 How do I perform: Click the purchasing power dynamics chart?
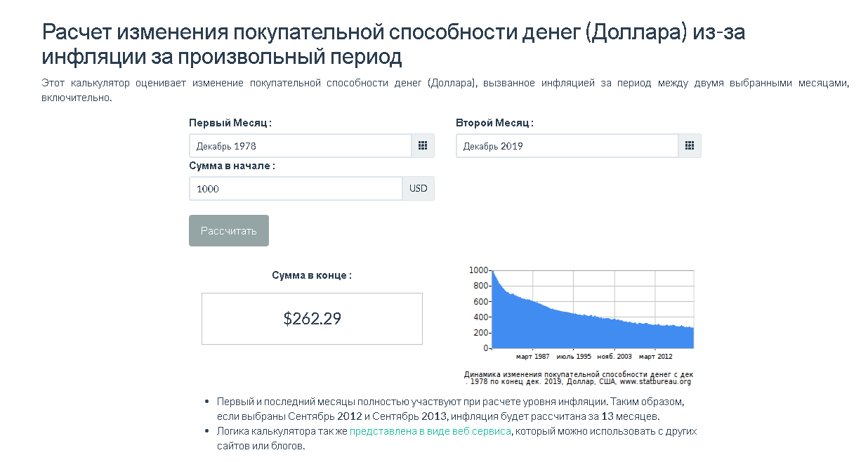click(580, 326)
